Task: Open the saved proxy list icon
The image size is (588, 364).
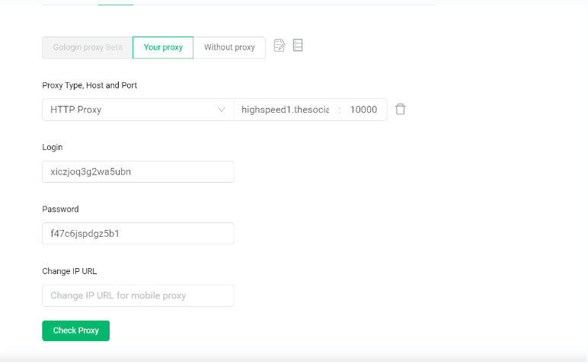Action: tap(298, 46)
